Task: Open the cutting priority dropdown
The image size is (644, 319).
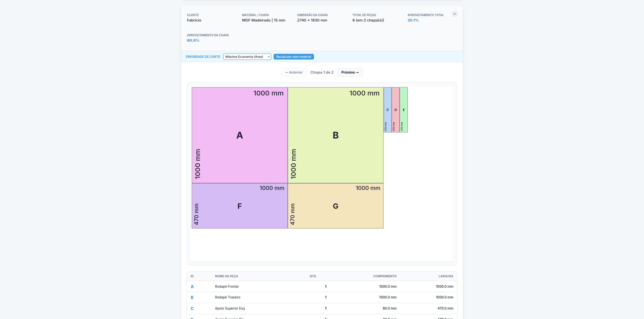Action: (x=247, y=57)
